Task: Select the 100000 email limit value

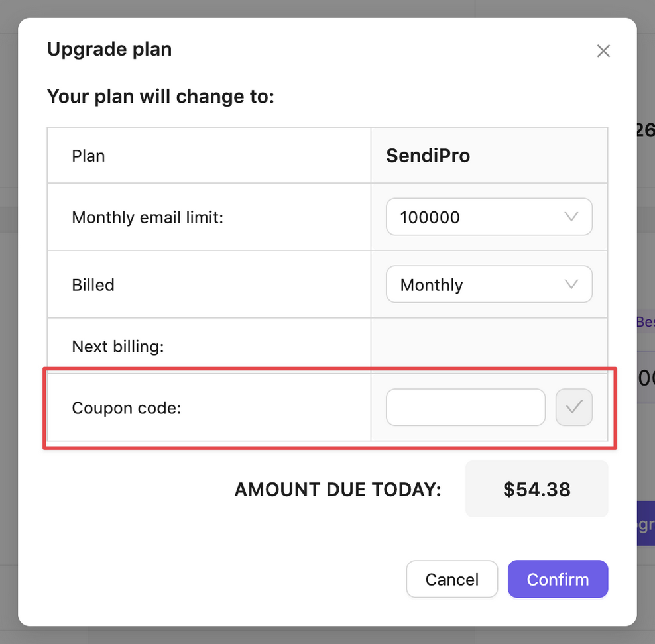Action: click(x=430, y=217)
